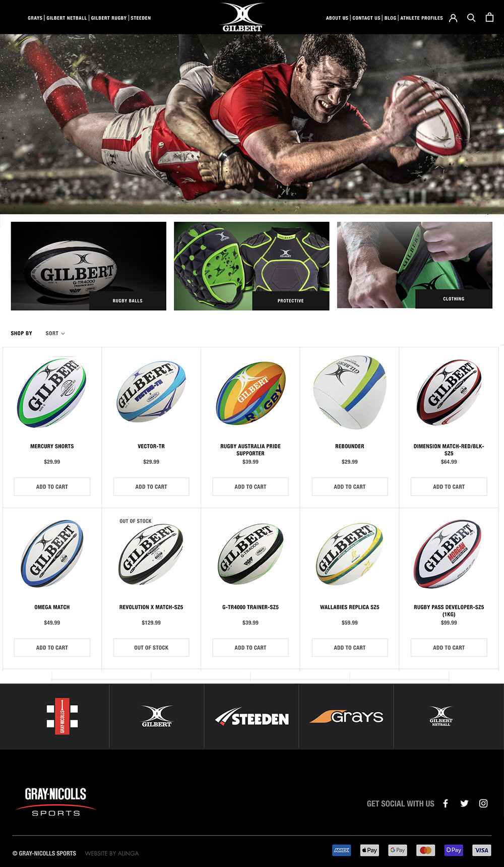Open the search magnifier icon

click(471, 18)
